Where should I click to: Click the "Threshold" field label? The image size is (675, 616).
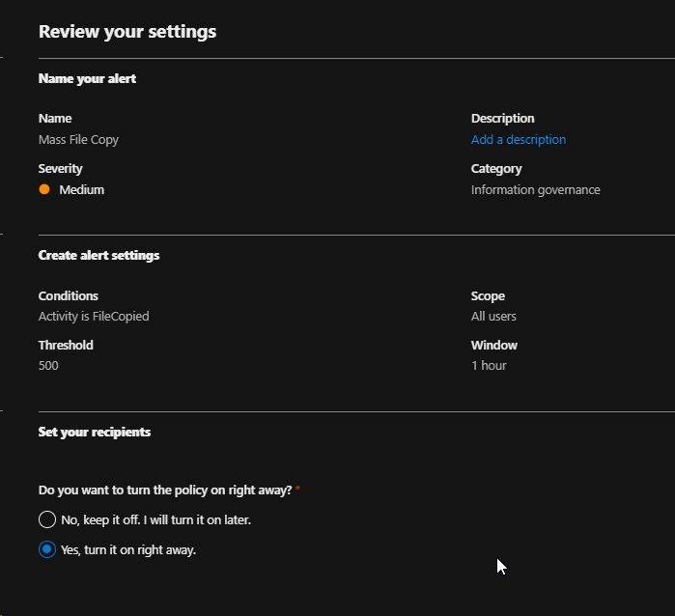tap(66, 346)
